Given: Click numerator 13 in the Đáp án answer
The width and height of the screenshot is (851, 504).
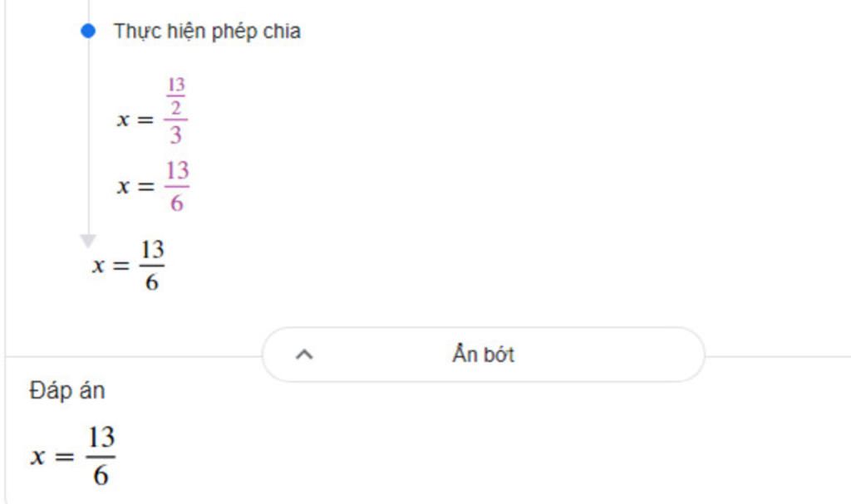Looking at the screenshot, I should click(x=101, y=438).
